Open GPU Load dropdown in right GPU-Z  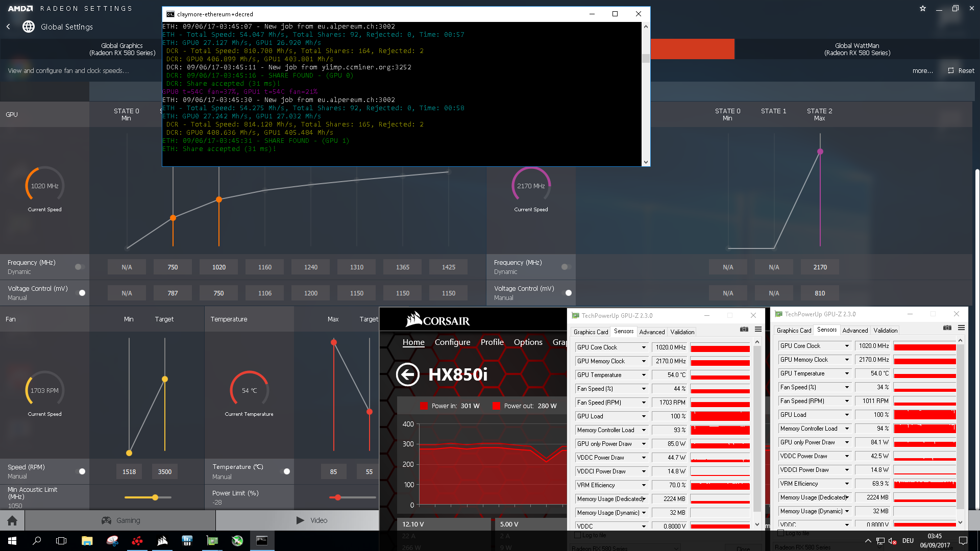click(847, 415)
